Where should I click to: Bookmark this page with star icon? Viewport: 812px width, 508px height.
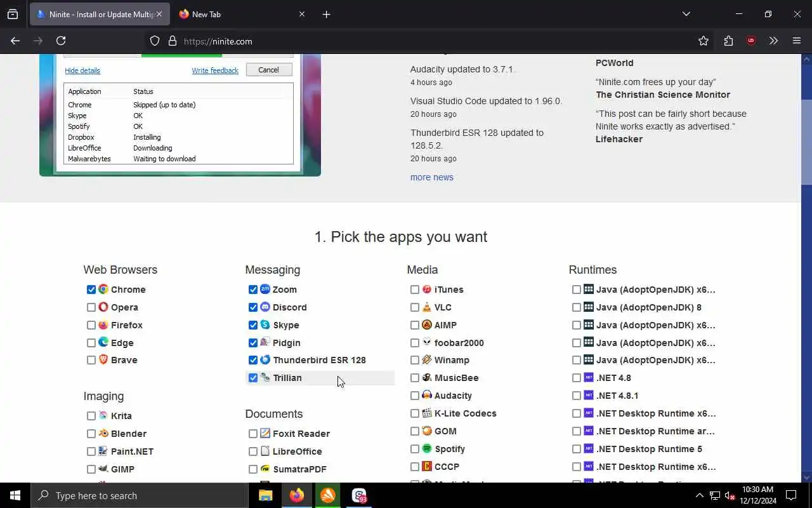(704, 41)
